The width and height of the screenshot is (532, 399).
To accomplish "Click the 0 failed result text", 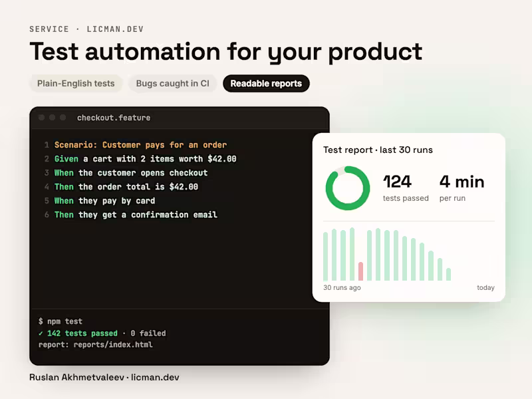I will pyautogui.click(x=148, y=333).
